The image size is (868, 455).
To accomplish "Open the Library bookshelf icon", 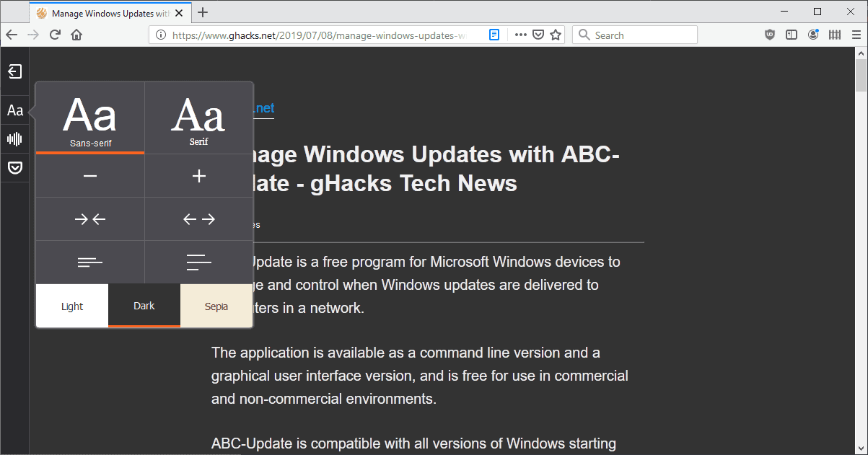I will pos(835,35).
